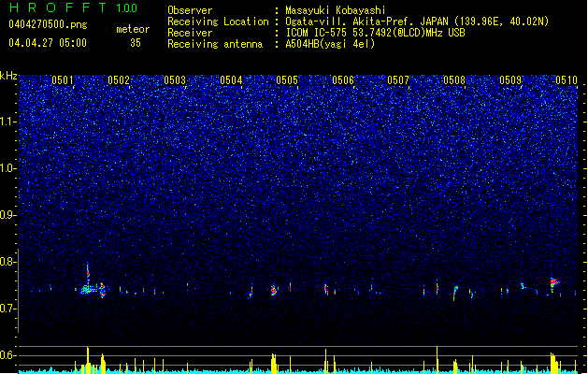Click the meteor count label
This screenshot has width=588, height=374.
(133, 29)
